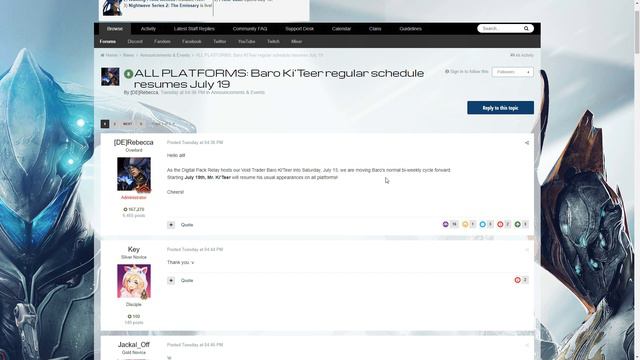Open the Clans tab
This screenshot has height=360, width=640.
coord(375,29)
